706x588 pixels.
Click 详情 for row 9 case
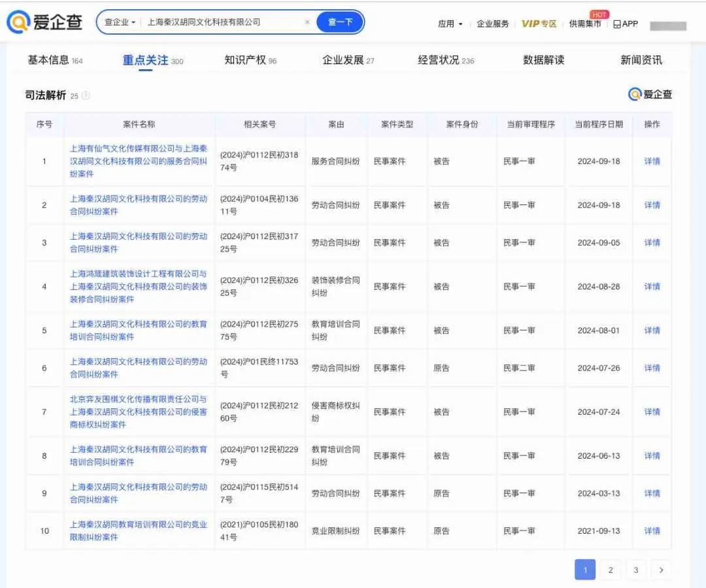pos(652,493)
